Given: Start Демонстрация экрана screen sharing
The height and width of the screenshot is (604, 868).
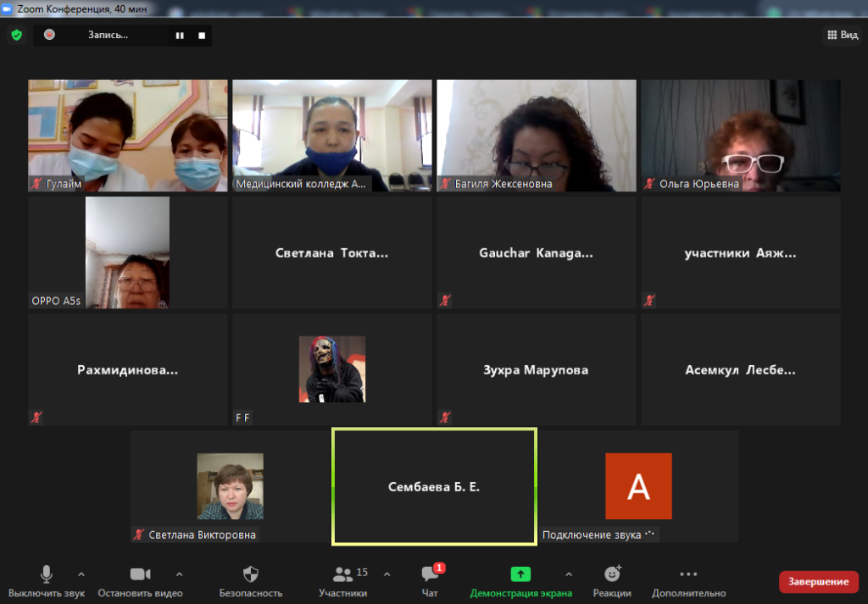Looking at the screenshot, I should point(520,581).
